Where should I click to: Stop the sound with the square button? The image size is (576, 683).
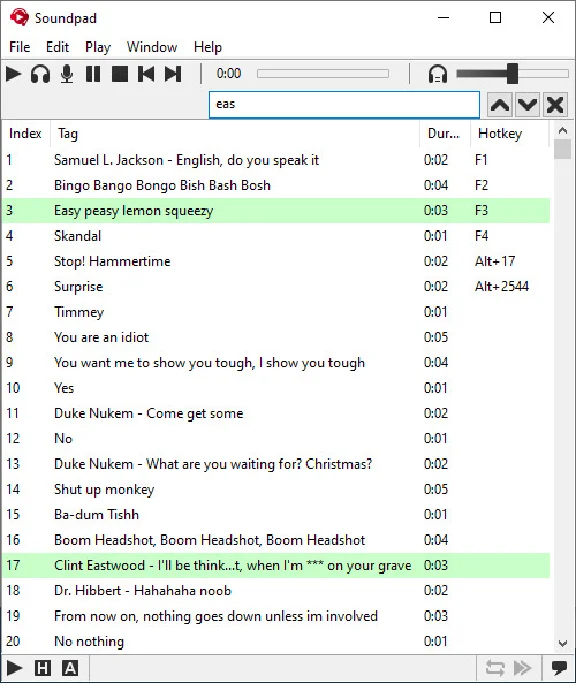click(120, 74)
